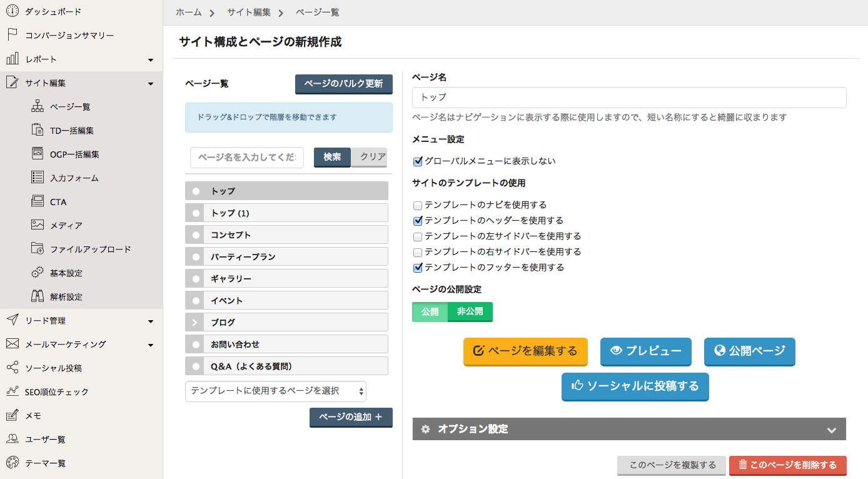
Task: Open ファイルアップロード folder icon
Action: point(38,249)
